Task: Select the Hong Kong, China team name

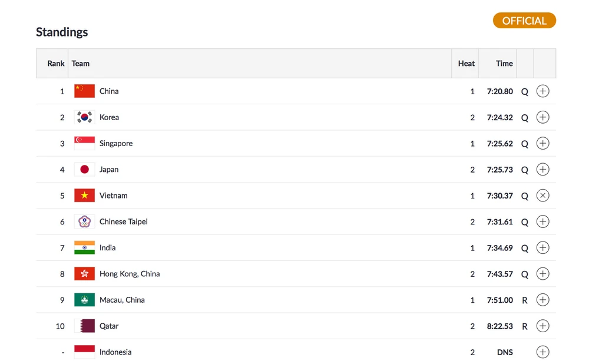Action: (x=130, y=274)
